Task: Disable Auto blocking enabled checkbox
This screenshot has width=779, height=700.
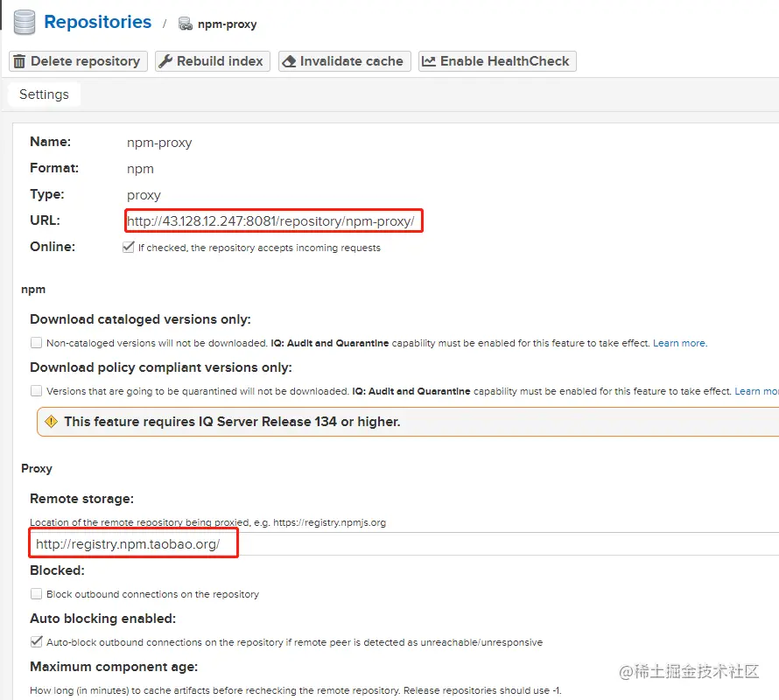Action: tap(36, 642)
